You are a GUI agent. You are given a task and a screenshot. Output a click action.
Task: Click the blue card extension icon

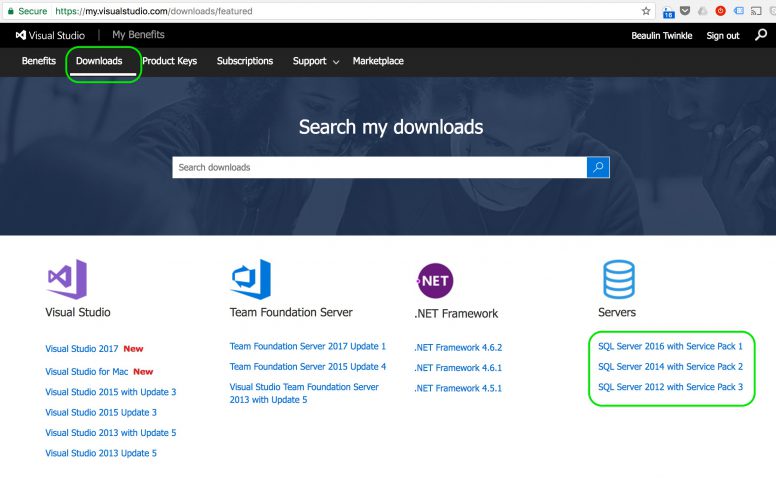[738, 10]
